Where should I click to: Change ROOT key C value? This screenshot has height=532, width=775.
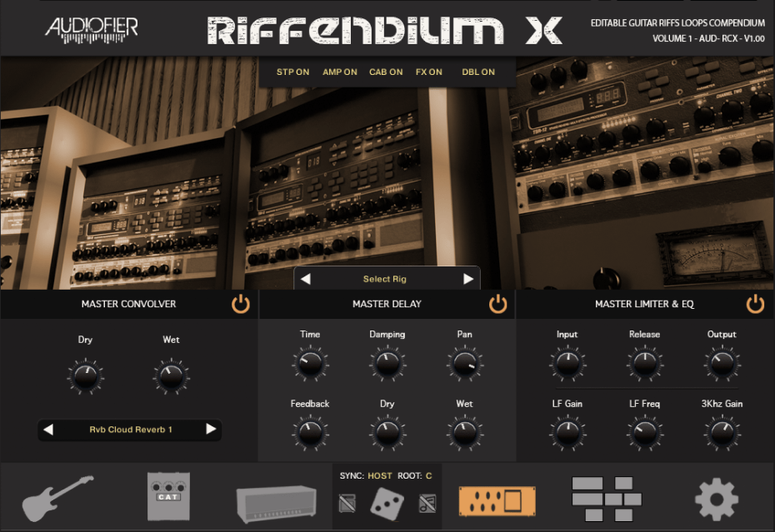point(428,475)
